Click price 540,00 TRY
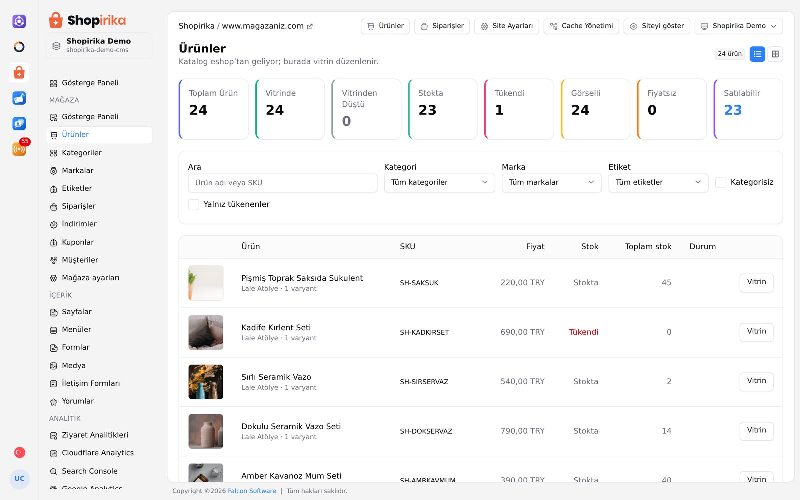 pyautogui.click(x=522, y=382)
